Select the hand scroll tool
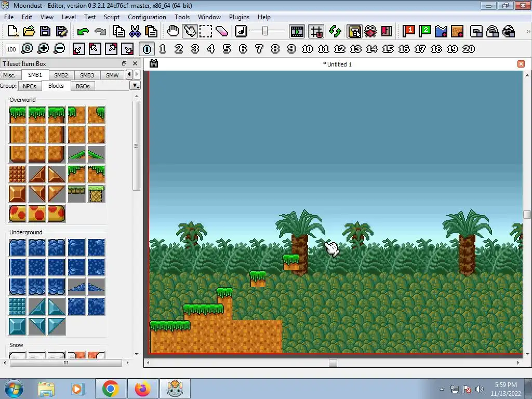 (x=173, y=31)
